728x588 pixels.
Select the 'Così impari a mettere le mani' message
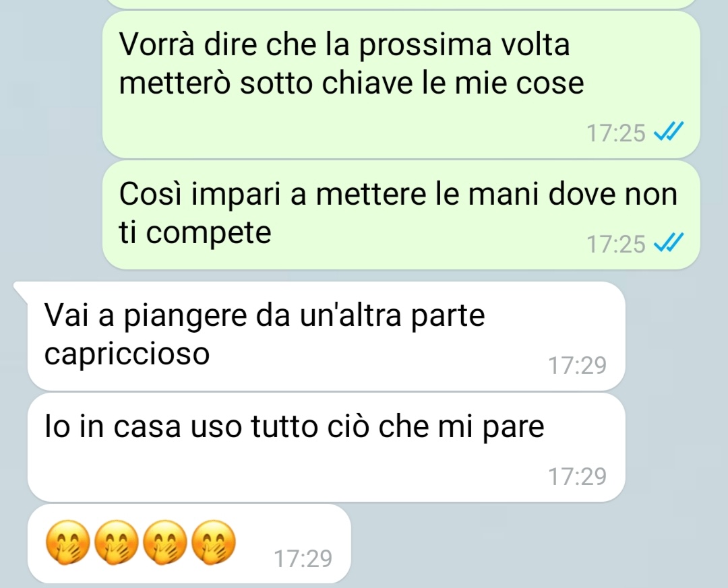coord(401,215)
